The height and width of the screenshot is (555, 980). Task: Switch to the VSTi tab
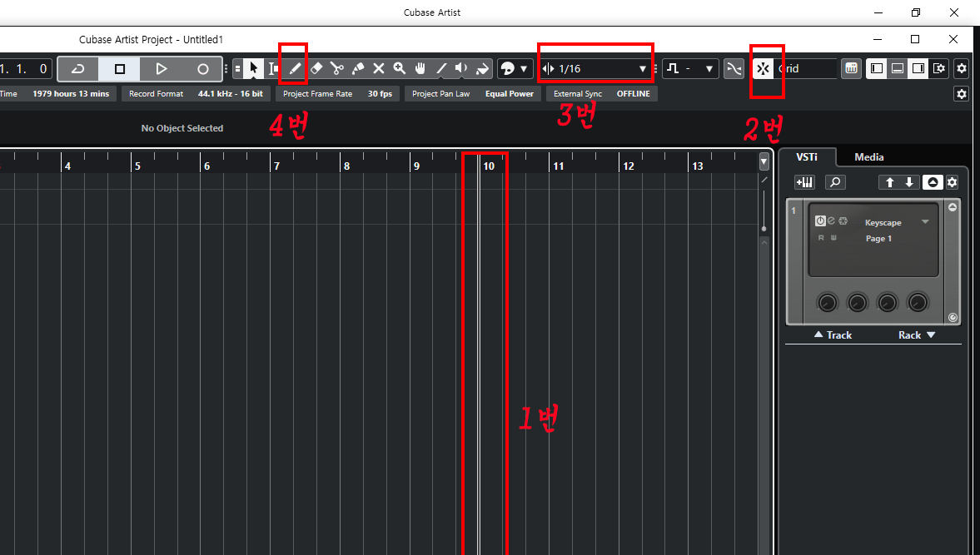[807, 156]
